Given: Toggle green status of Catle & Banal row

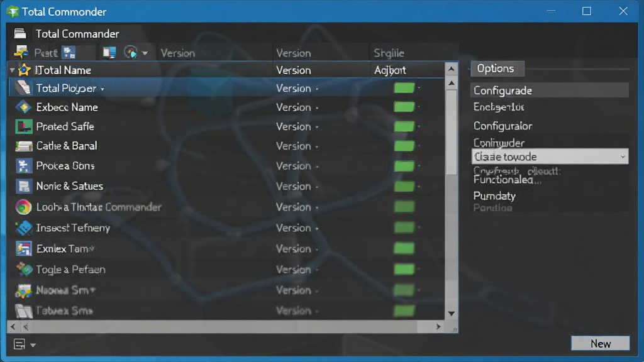Looking at the screenshot, I should pyautogui.click(x=404, y=146).
